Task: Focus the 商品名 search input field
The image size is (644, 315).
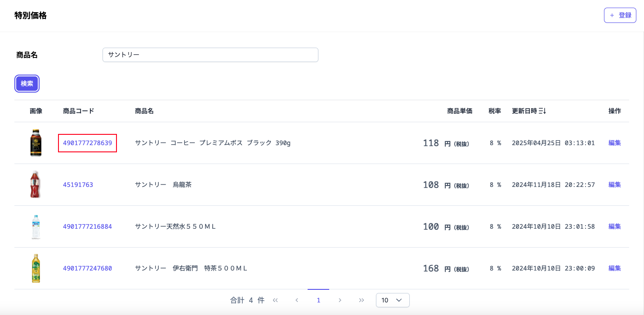Action: pos(210,55)
